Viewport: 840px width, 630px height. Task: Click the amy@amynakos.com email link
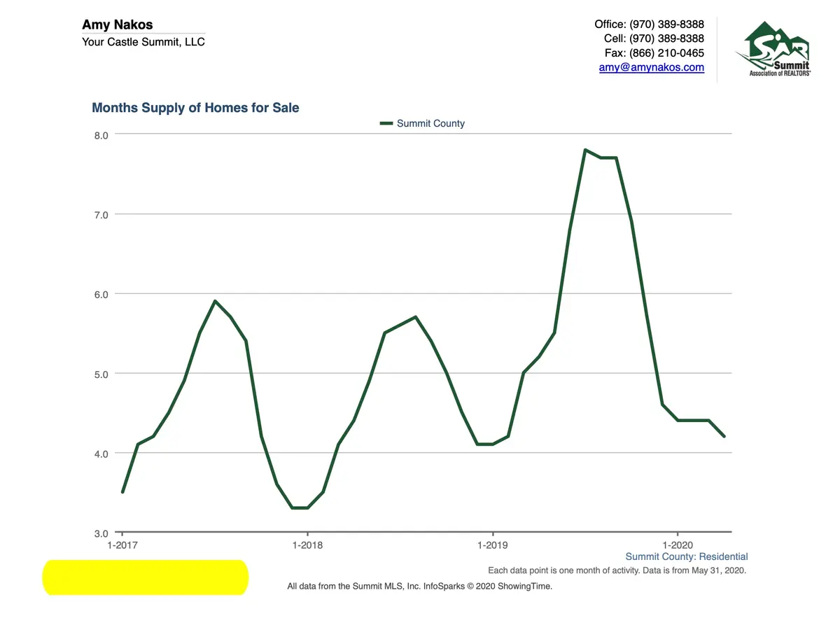point(652,68)
